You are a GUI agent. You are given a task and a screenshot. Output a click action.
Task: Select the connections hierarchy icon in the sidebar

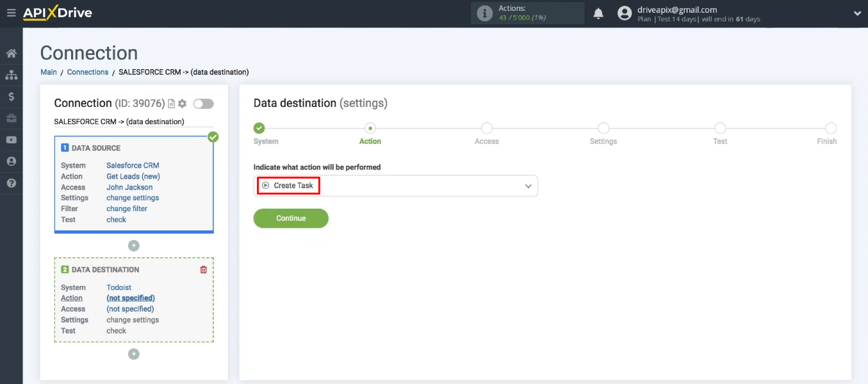click(11, 75)
